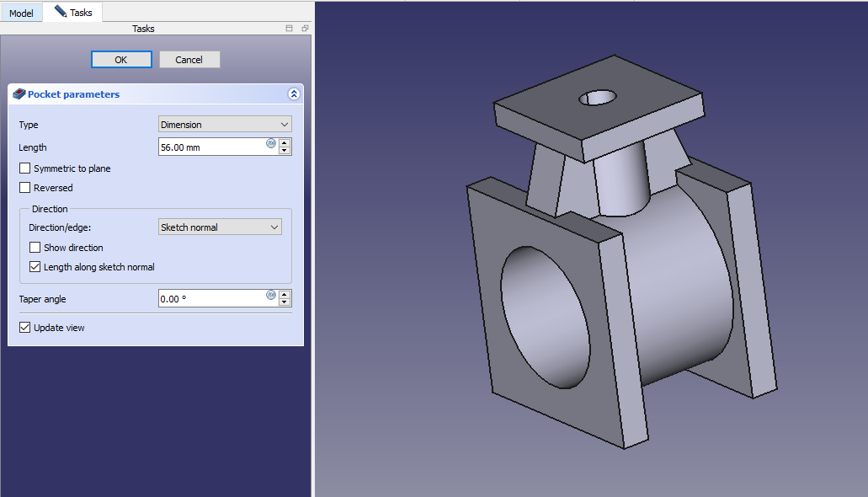This screenshot has height=497, width=868.
Task: Click the Tasks panel float icon
Action: tap(305, 29)
